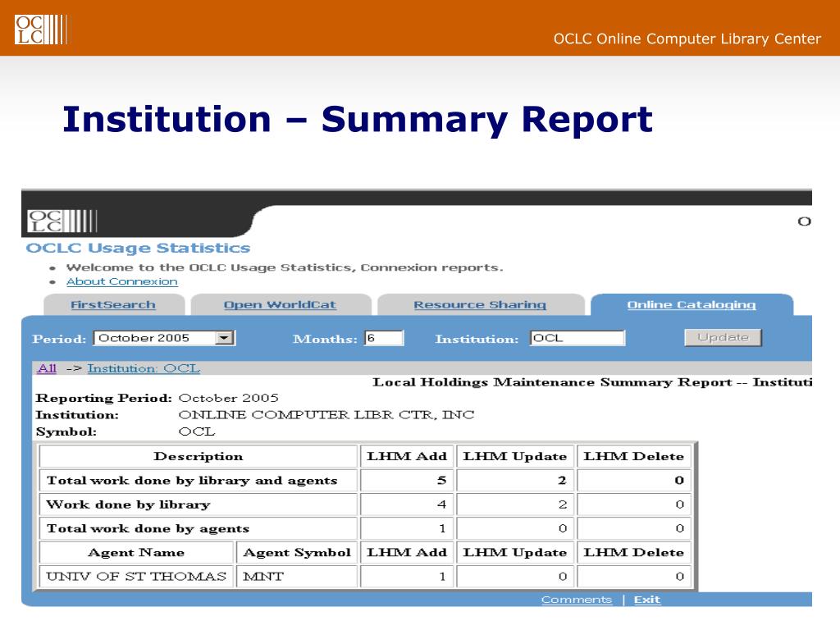Click the MNT agent symbol cell

click(297, 577)
